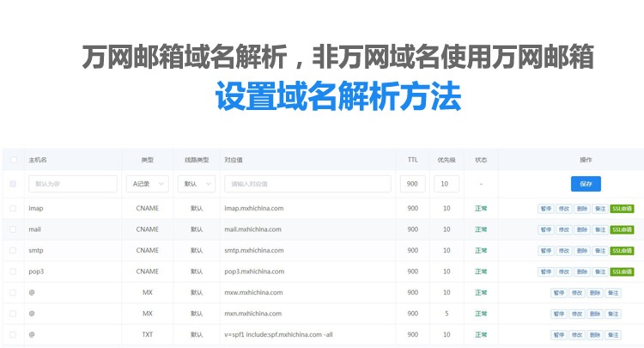The height and width of the screenshot is (348, 644).
Task: Click SSL申请 for the pop3 record
Action: tap(622, 272)
